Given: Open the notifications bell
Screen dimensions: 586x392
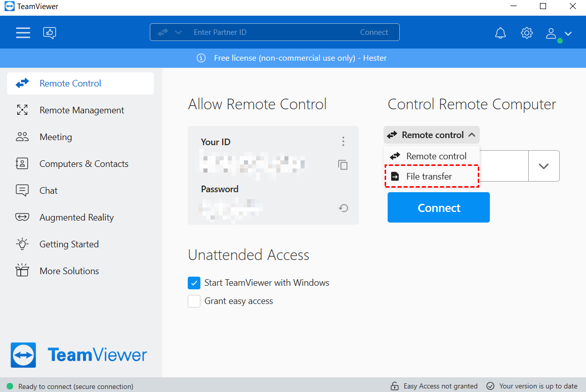Looking at the screenshot, I should point(500,33).
